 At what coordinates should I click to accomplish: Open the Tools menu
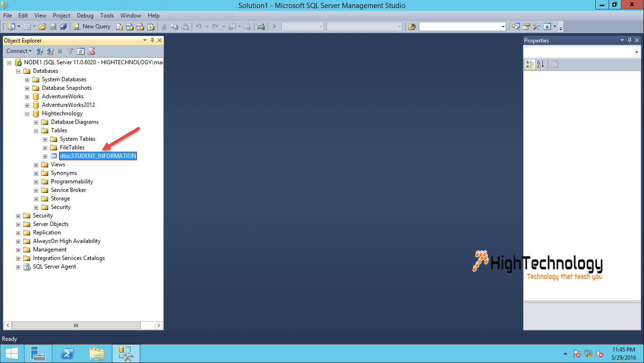click(x=107, y=16)
